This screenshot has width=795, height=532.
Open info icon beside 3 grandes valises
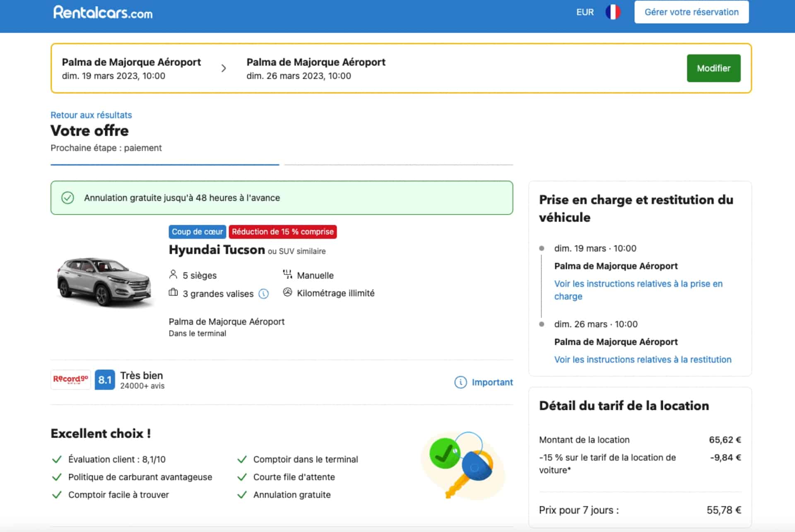[x=264, y=294]
